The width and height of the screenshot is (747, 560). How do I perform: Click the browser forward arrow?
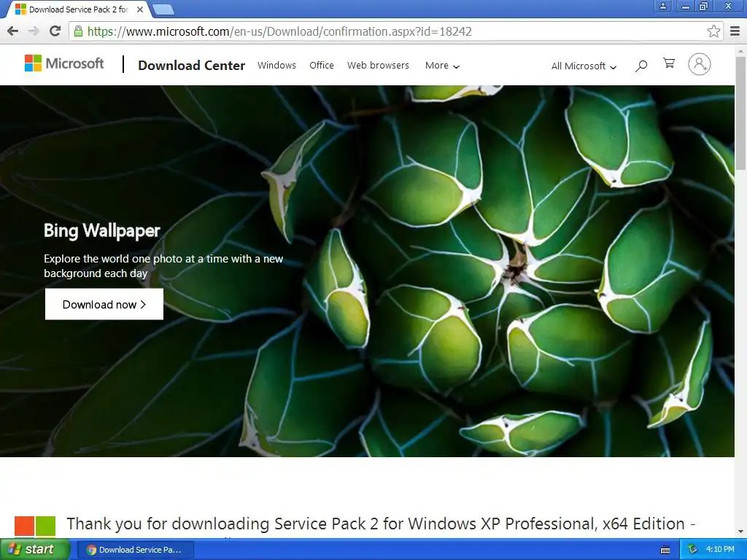click(x=34, y=31)
